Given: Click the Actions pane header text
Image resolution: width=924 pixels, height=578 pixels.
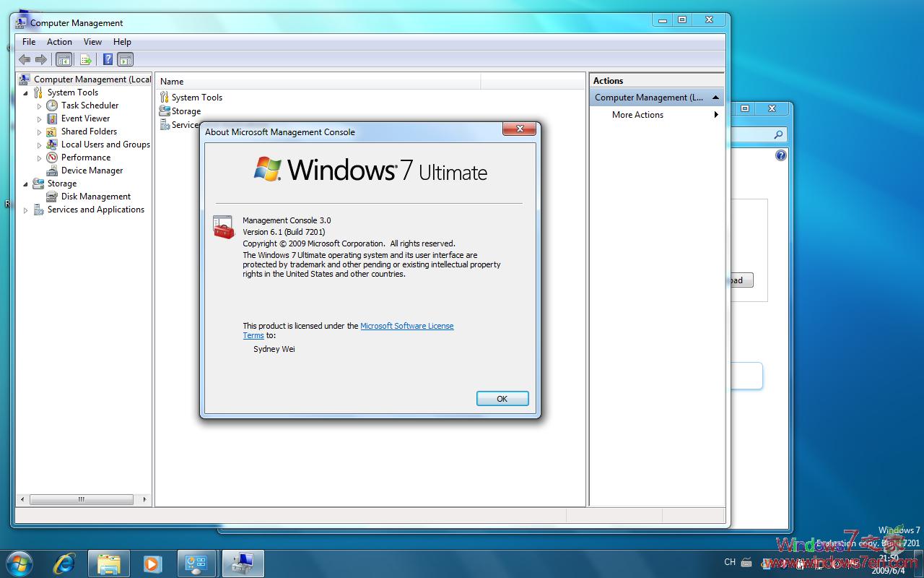Looking at the screenshot, I should [608, 81].
